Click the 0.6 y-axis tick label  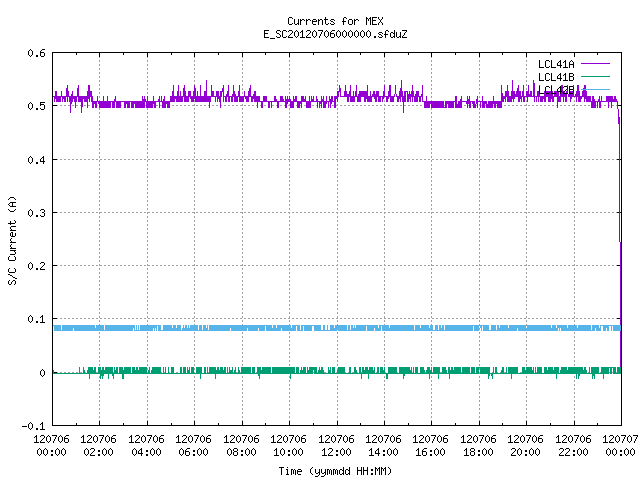click(x=36, y=53)
